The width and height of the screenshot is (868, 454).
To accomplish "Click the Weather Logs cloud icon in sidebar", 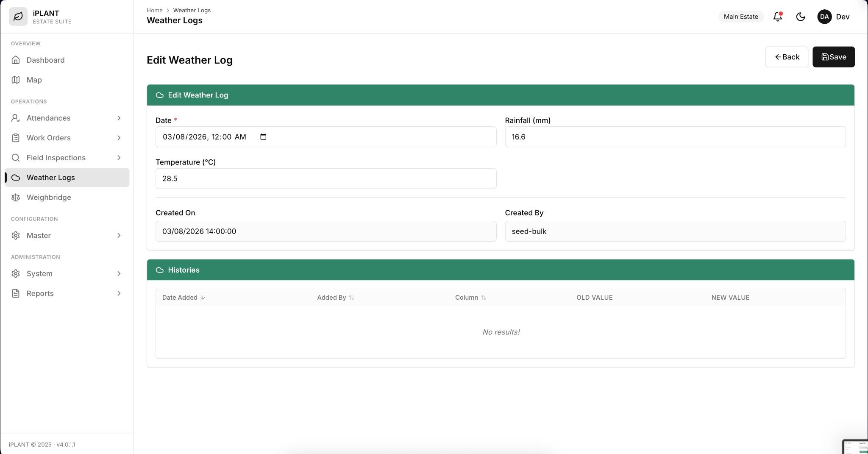I will [16, 178].
